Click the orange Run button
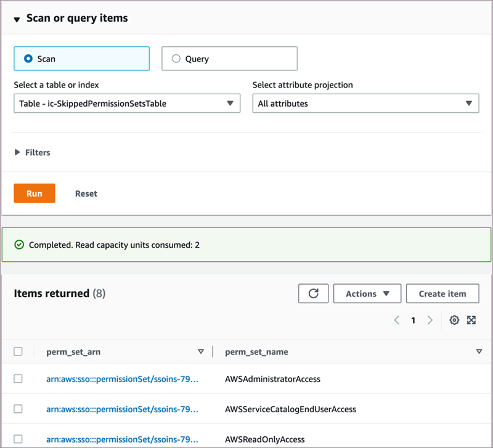Screen dimensions: 493x448 point(35,193)
